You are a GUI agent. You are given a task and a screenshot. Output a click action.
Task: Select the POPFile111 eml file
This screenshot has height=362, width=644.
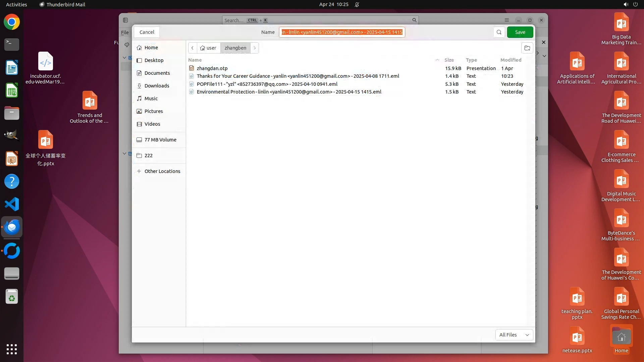click(267, 84)
